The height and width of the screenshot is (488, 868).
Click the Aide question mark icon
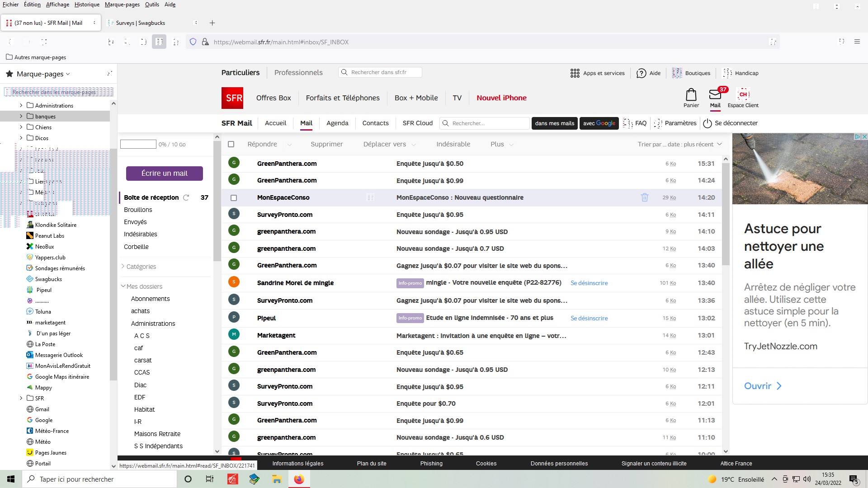point(641,73)
